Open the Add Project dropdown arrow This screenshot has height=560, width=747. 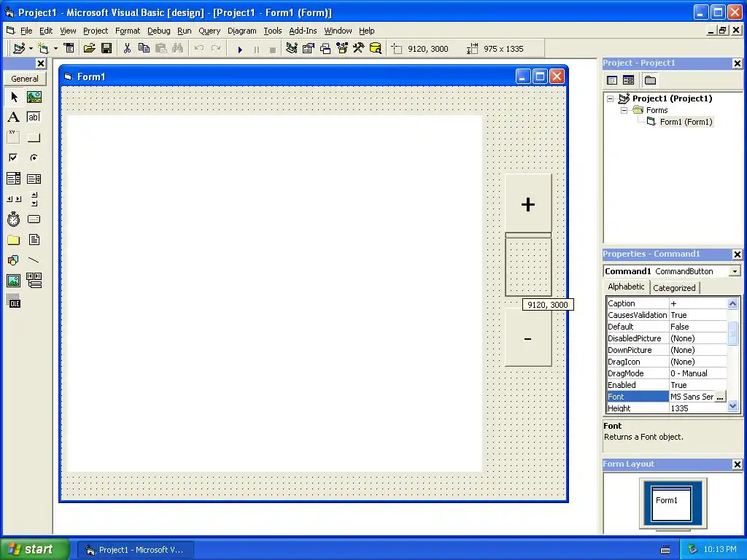(31, 49)
